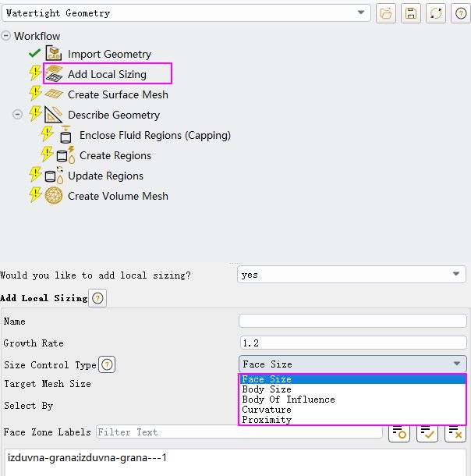This screenshot has width=471, height=476.
Task: Click help icon next to Size Control Type
Action: coord(107,364)
